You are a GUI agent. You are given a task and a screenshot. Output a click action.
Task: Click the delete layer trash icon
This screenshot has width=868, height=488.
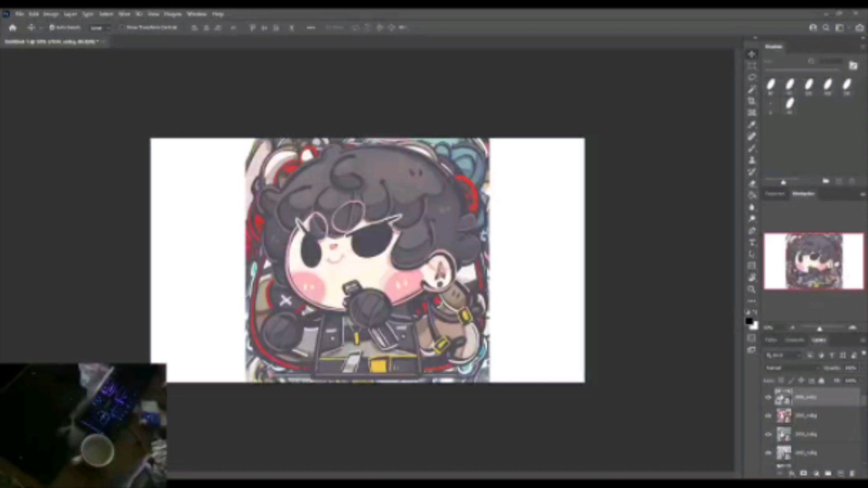pyautogui.click(x=852, y=473)
